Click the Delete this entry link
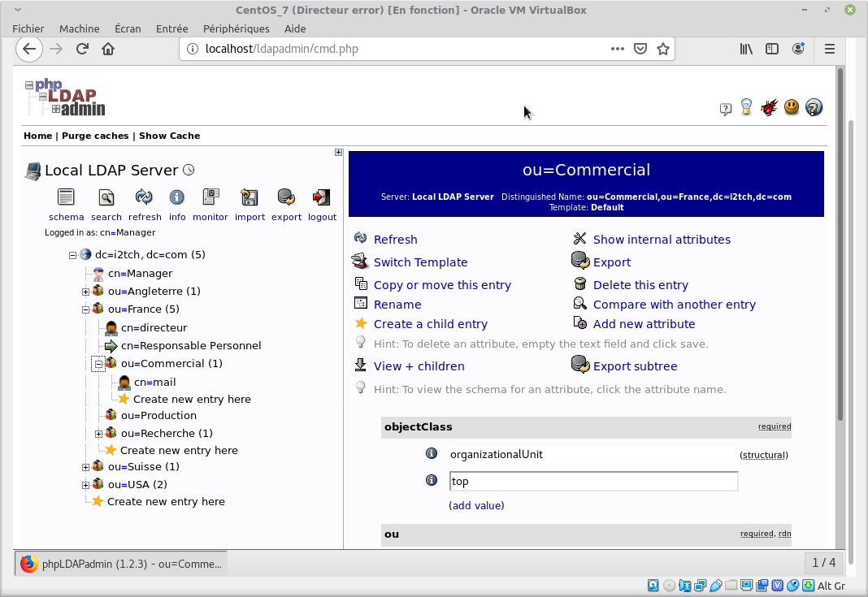The height and width of the screenshot is (597, 868). (640, 285)
